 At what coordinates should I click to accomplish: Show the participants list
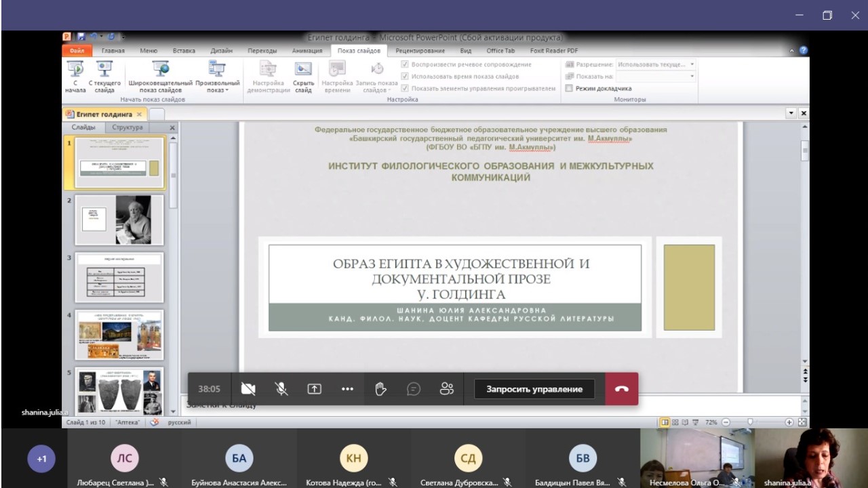click(x=446, y=389)
